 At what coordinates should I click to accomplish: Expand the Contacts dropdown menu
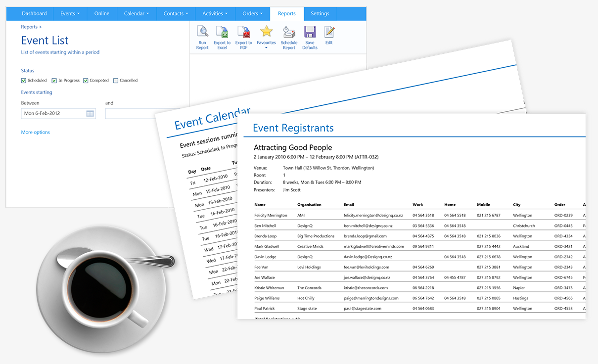pyautogui.click(x=176, y=14)
